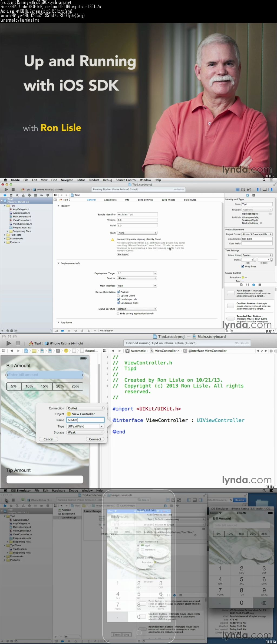Collapse the Deployment Info section

(x=58, y=263)
